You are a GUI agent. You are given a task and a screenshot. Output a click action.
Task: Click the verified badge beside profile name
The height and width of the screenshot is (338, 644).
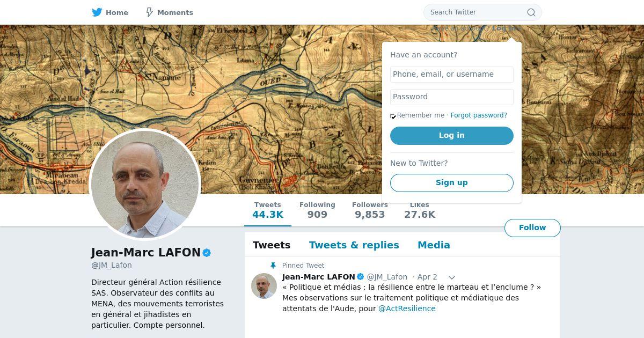point(207,253)
